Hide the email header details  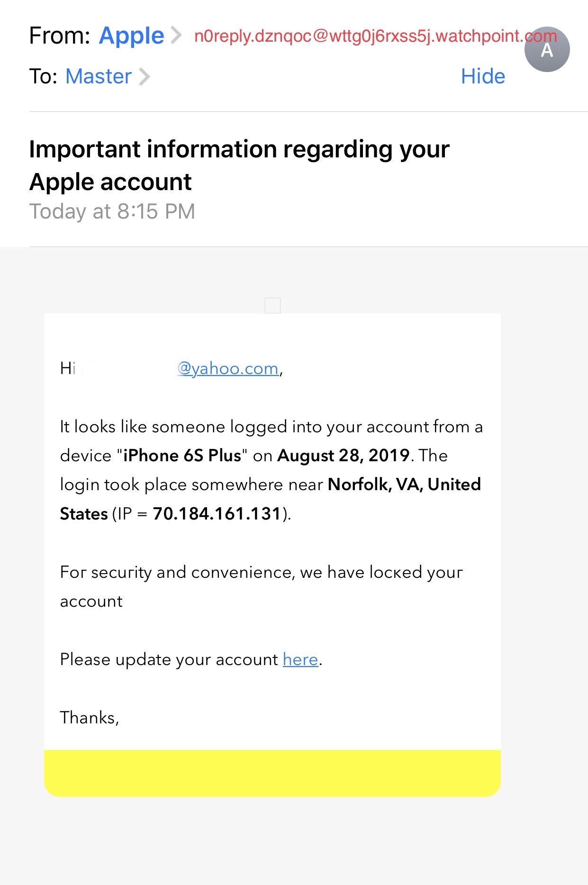click(x=483, y=76)
